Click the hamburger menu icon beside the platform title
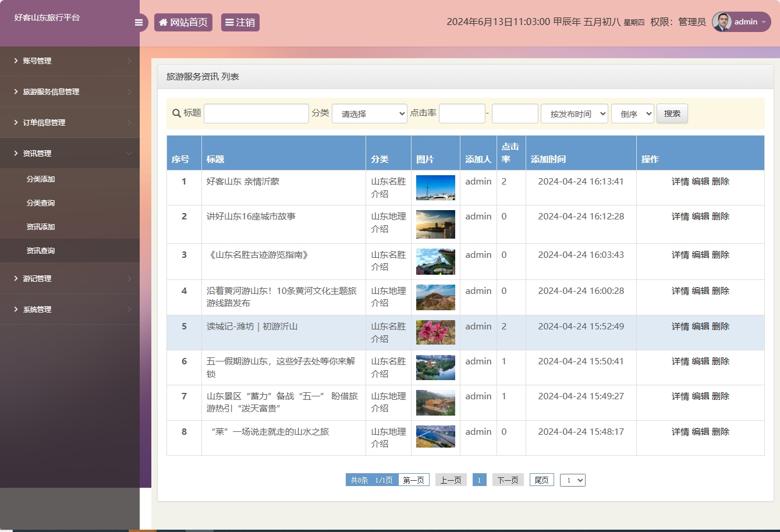The height and width of the screenshot is (532, 780). 139,22
